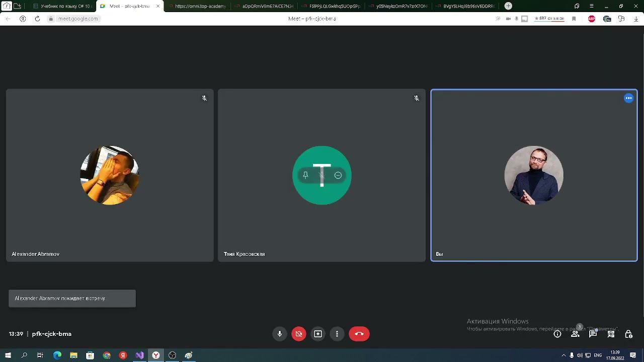Turn the camera back on

click(299, 334)
